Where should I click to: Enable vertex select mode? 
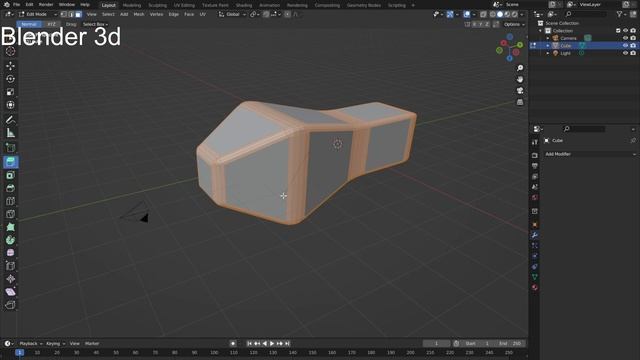coord(64,14)
